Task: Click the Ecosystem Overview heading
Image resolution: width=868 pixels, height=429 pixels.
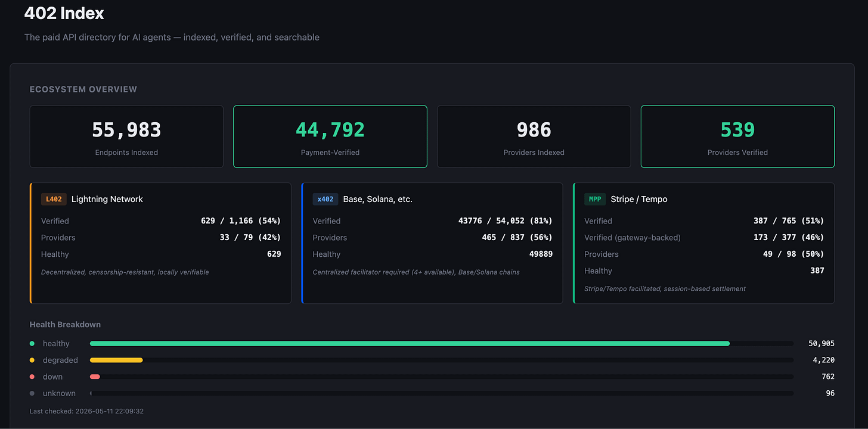Action: (x=83, y=89)
